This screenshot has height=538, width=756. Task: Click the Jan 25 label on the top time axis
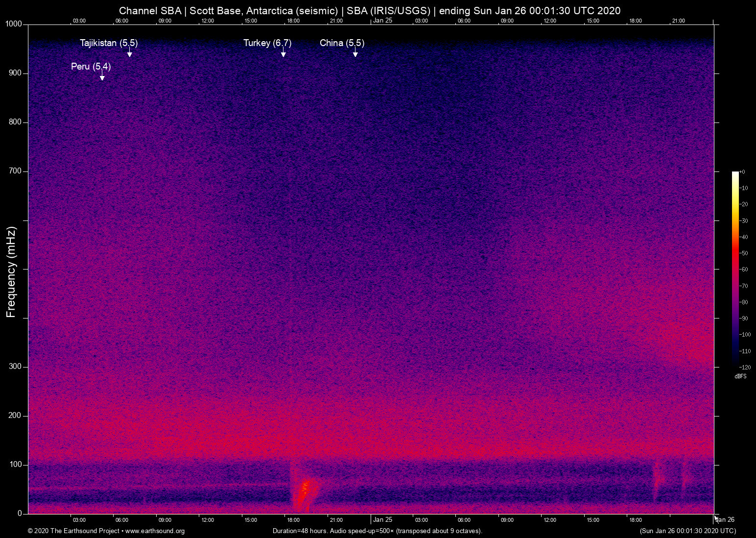coord(382,20)
